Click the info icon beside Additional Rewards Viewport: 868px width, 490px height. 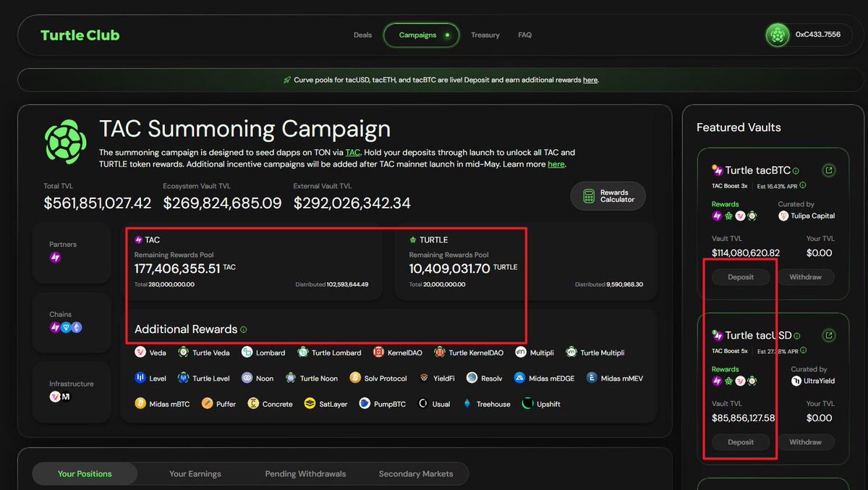click(243, 329)
